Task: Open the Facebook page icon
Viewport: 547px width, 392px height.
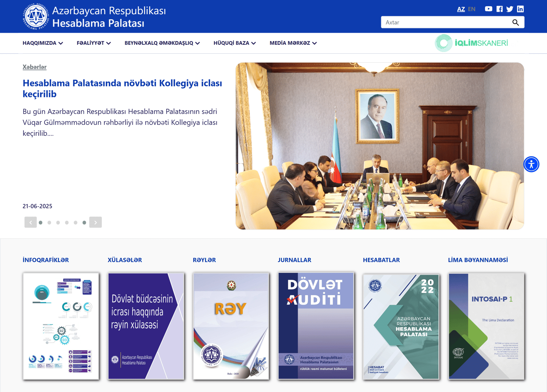Action: point(499,9)
